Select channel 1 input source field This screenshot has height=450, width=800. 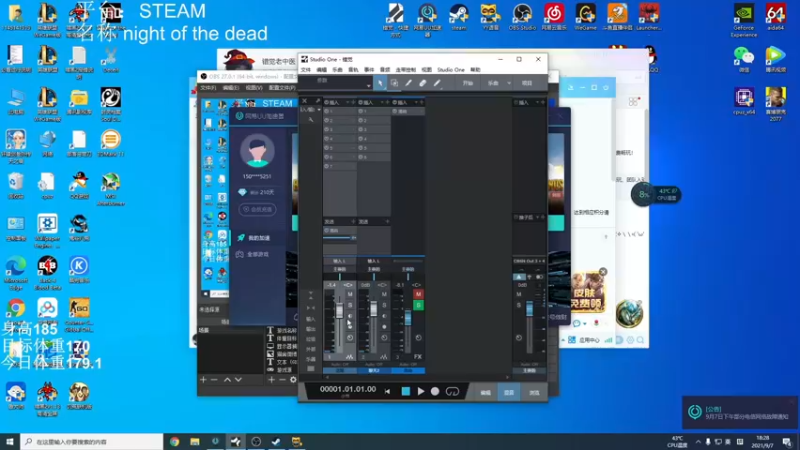click(339, 261)
